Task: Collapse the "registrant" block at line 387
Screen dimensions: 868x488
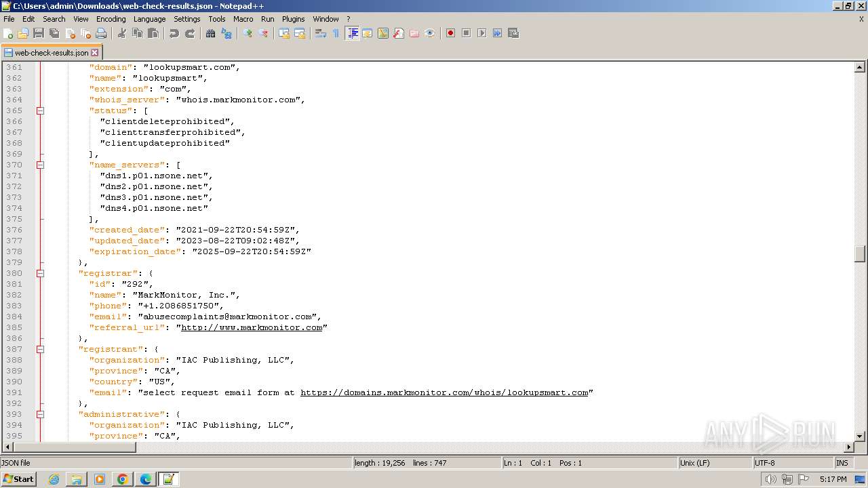Action: (x=40, y=349)
